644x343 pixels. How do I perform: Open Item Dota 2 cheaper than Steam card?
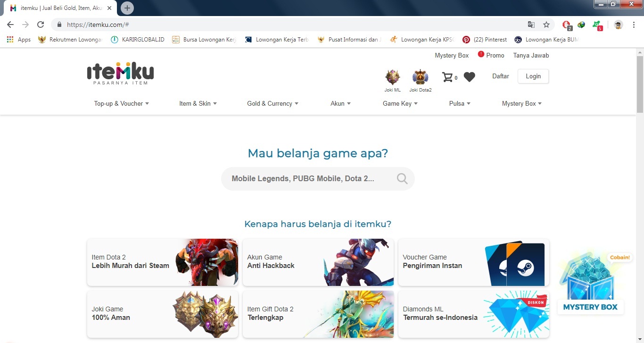coord(163,262)
